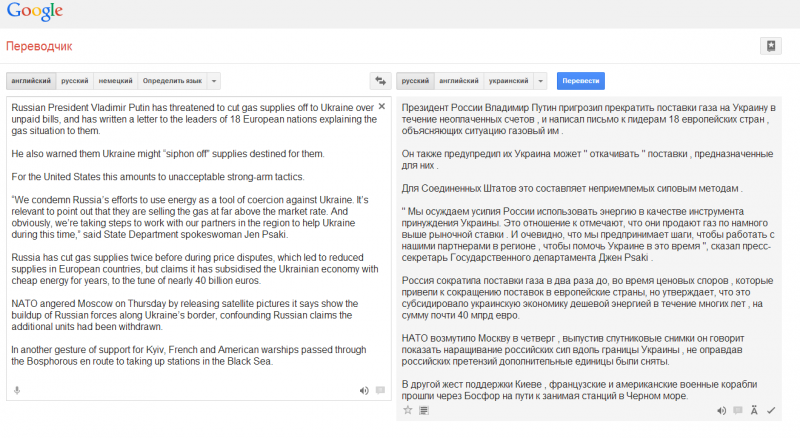This screenshot has height=438, width=800.
Task: Click translated paragraph 'Россия сократила поставки газа'
Action: coord(587,298)
